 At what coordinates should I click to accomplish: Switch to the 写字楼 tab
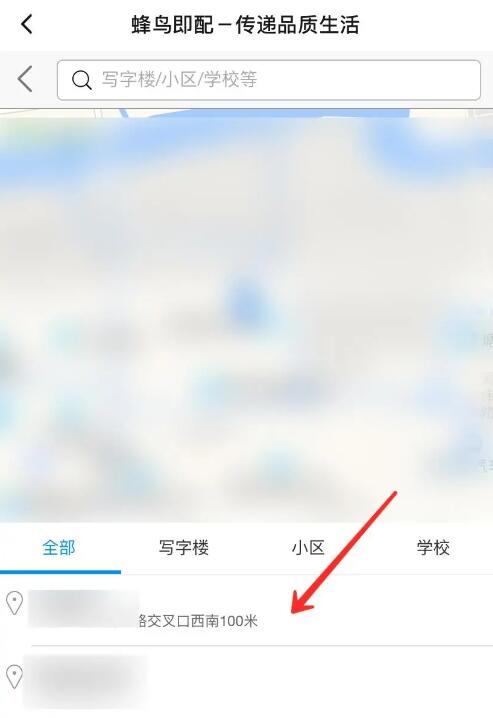point(184,547)
